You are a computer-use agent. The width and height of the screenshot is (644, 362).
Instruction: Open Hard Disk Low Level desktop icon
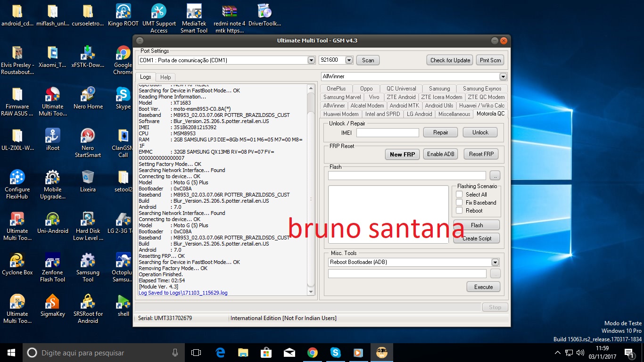pos(88,226)
